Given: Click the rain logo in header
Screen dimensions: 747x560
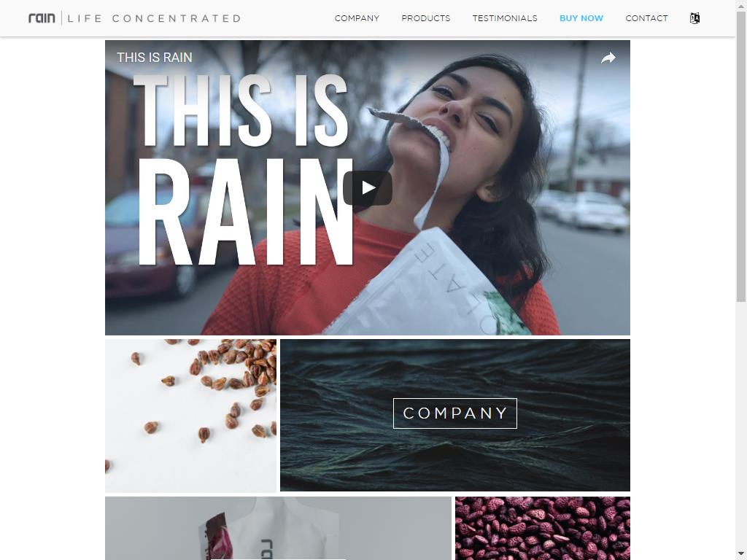Looking at the screenshot, I should click(x=42, y=18).
